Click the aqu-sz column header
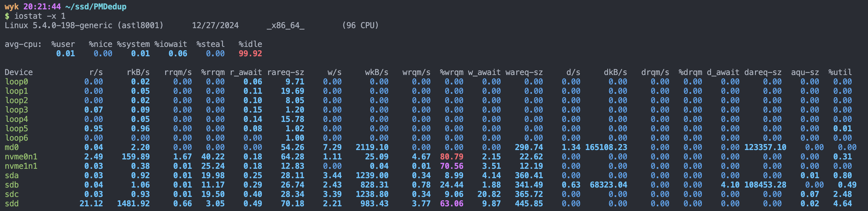Image resolution: width=868 pixels, height=211 pixels. (x=805, y=72)
